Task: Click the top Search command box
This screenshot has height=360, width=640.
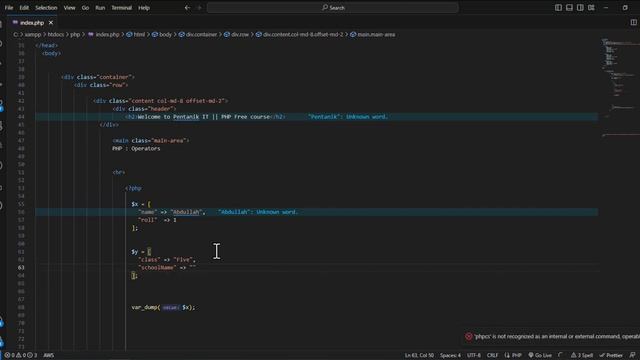Action: pos(333,7)
